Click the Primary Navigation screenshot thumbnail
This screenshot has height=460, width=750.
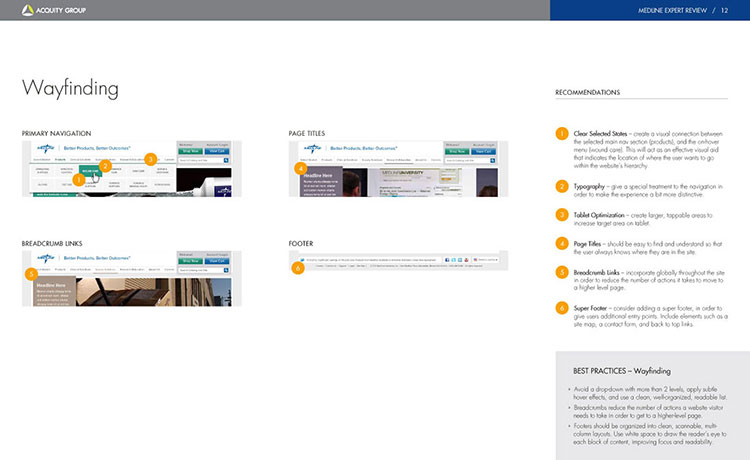[132, 169]
